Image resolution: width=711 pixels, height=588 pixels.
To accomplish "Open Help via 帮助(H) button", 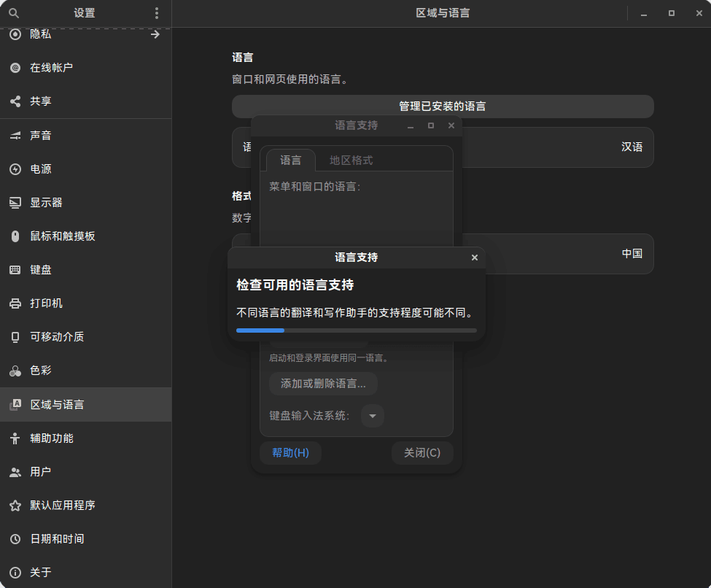I will (290, 452).
